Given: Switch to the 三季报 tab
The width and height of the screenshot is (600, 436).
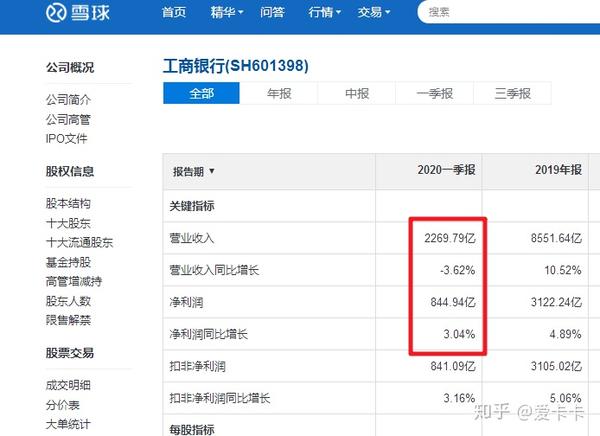Looking at the screenshot, I should [x=512, y=93].
